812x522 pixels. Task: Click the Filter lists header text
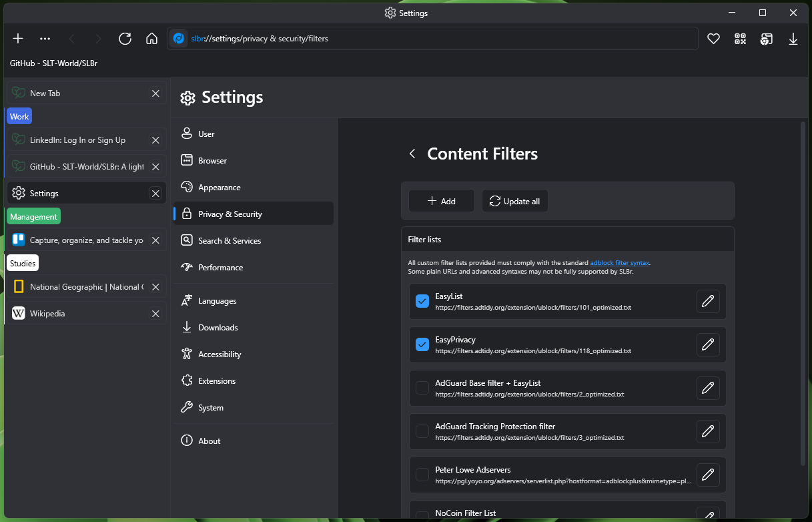tap(424, 239)
